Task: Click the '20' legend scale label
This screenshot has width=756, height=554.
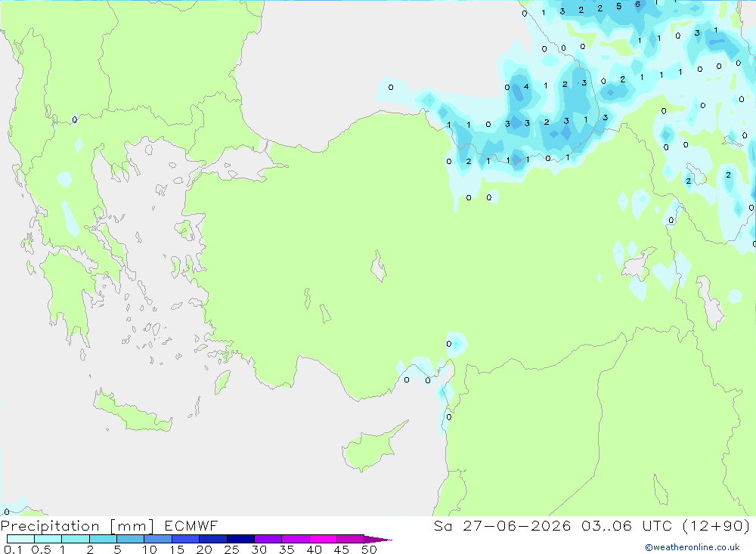Action: point(204,549)
